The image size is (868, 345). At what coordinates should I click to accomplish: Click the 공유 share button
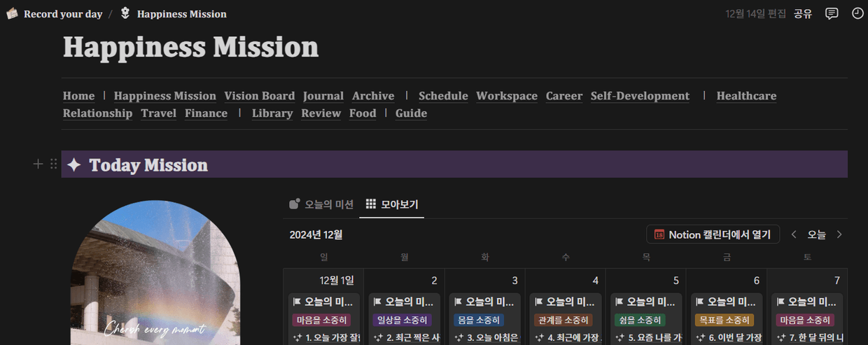tap(803, 14)
